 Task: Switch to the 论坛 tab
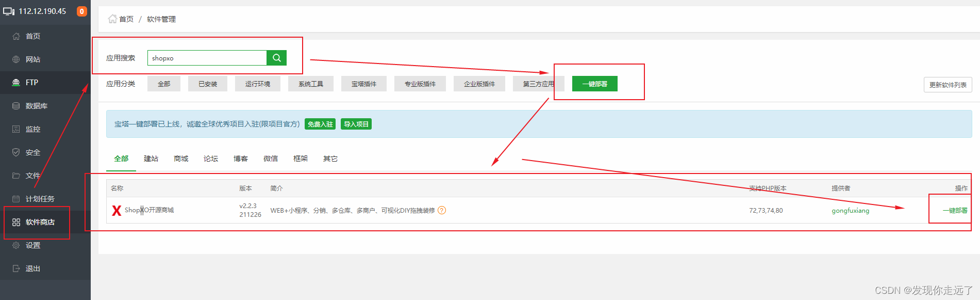pyautogui.click(x=211, y=159)
